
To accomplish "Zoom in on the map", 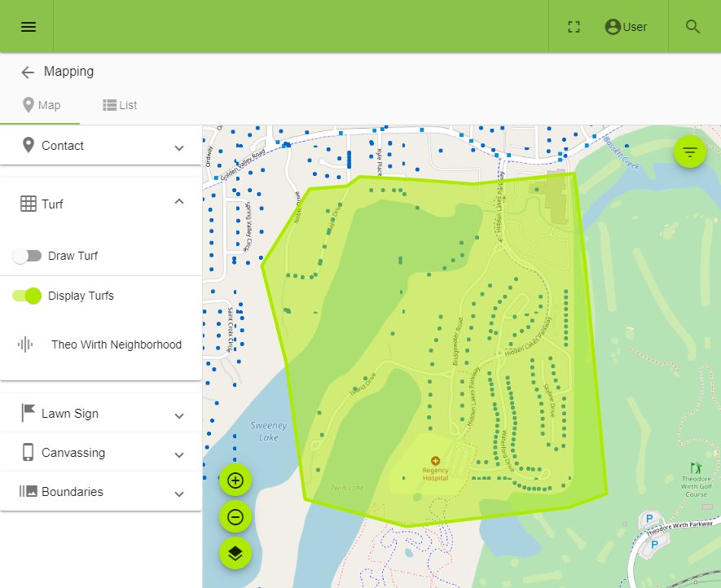I will tap(235, 480).
